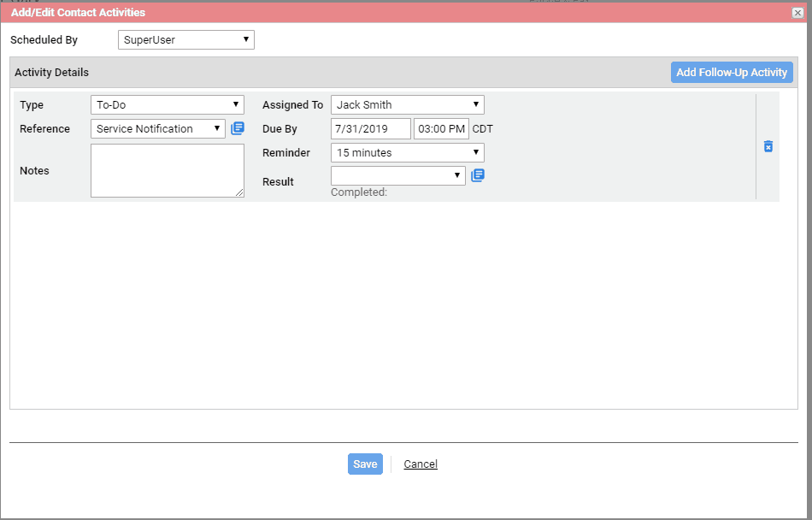Screen dimensions: 812x520
Task: Cancel the activity edit
Action: pos(421,464)
